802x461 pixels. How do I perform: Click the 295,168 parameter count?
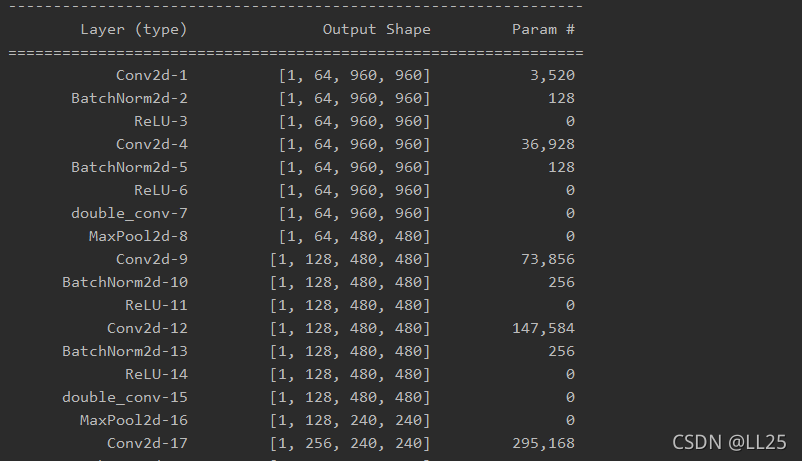click(x=543, y=444)
